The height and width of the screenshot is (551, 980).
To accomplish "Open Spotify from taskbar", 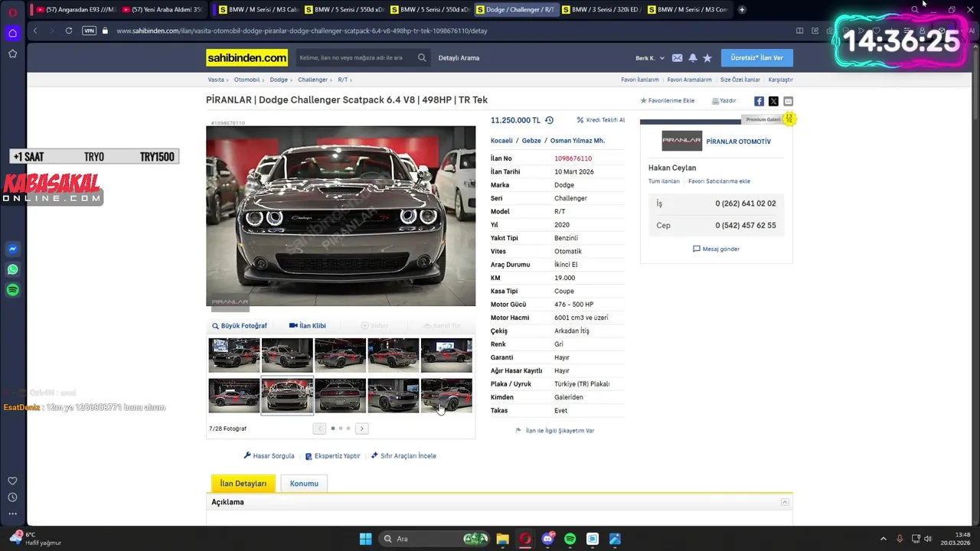I will 570,539.
